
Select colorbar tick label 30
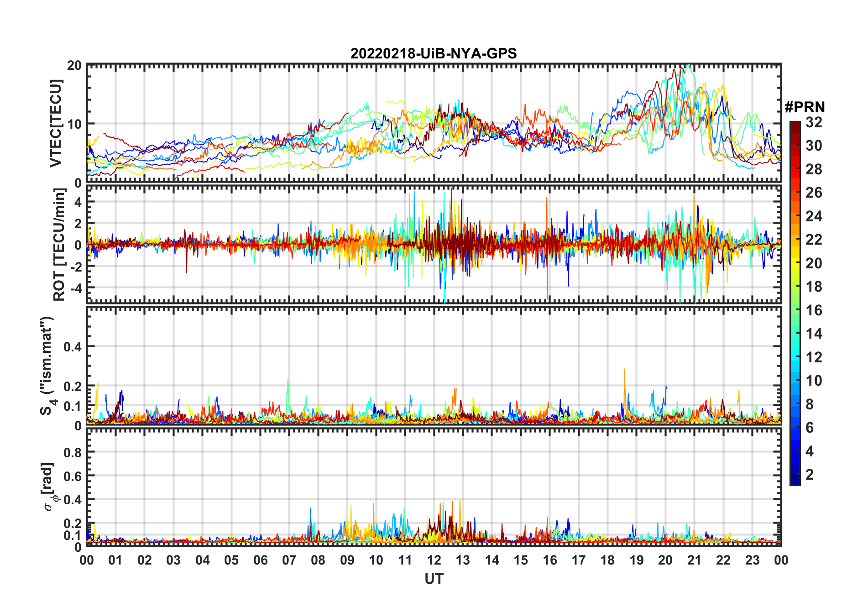814,146
